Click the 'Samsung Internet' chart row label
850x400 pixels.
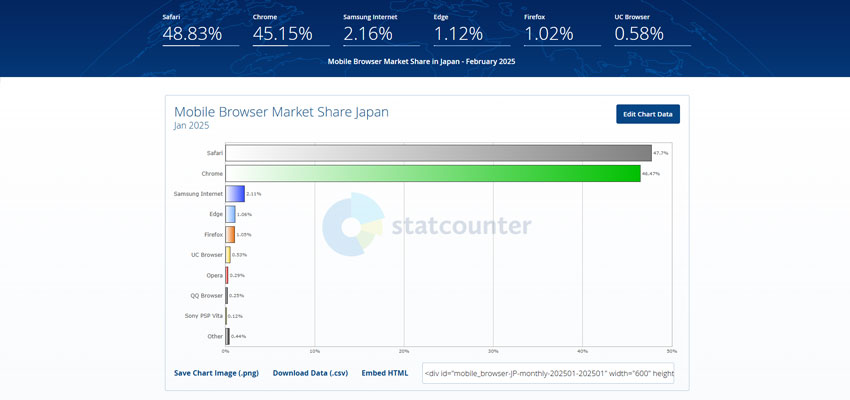[x=198, y=193]
